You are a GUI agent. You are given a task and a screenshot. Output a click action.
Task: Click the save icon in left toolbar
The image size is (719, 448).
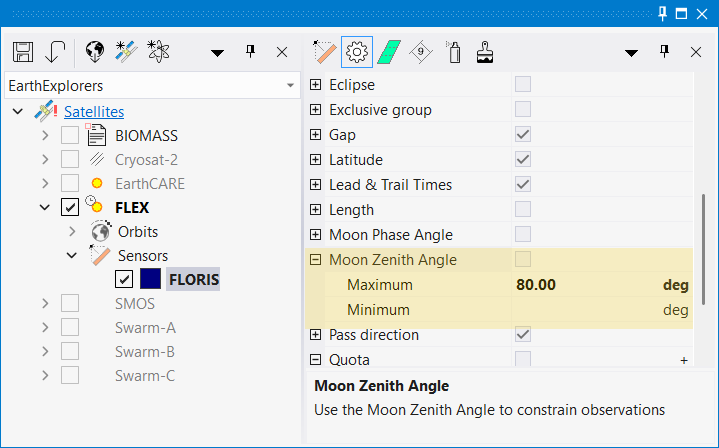point(24,52)
